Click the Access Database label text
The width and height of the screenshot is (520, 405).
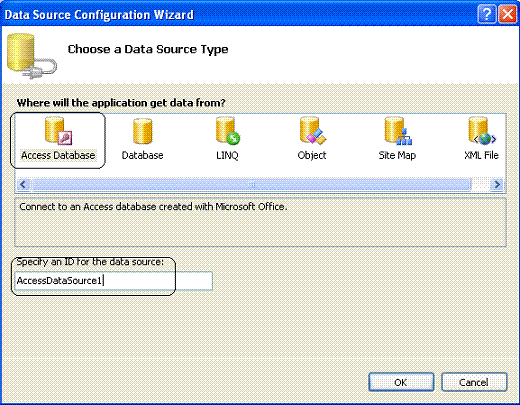point(58,155)
